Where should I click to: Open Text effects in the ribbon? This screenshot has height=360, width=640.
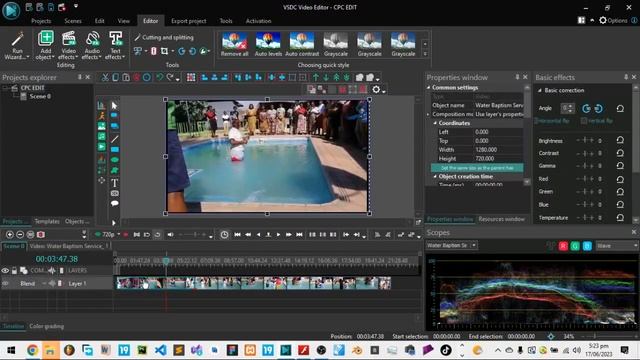(x=116, y=45)
